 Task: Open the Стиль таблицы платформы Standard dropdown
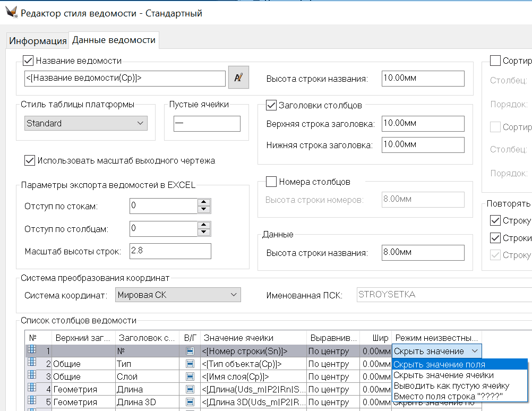[87, 123]
